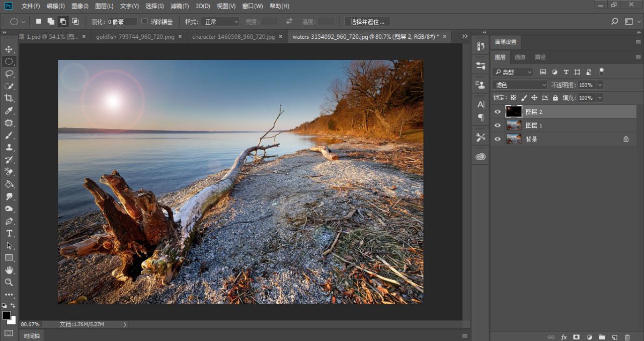Select the Zoom tool
The width and height of the screenshot is (644, 341).
(x=9, y=282)
